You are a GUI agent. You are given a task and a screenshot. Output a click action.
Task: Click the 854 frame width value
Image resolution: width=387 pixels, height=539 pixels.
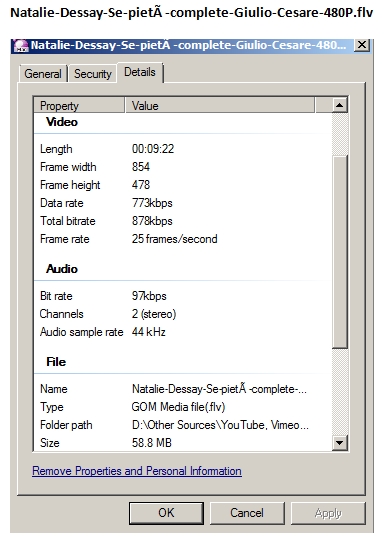(141, 167)
